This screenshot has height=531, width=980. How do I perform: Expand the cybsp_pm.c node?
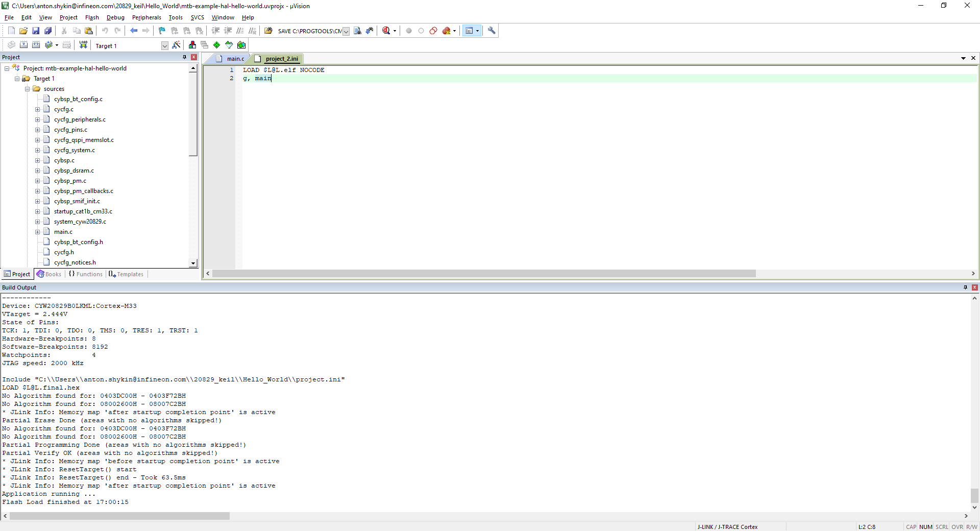tap(38, 181)
